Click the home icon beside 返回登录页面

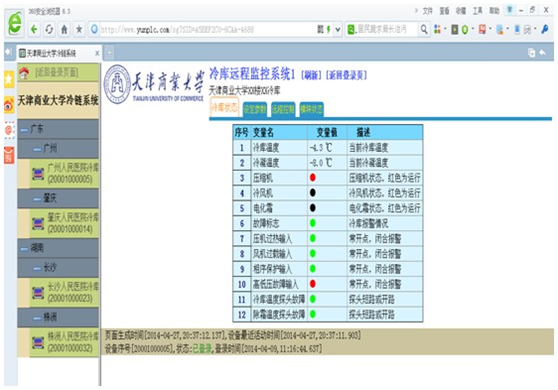24,73
